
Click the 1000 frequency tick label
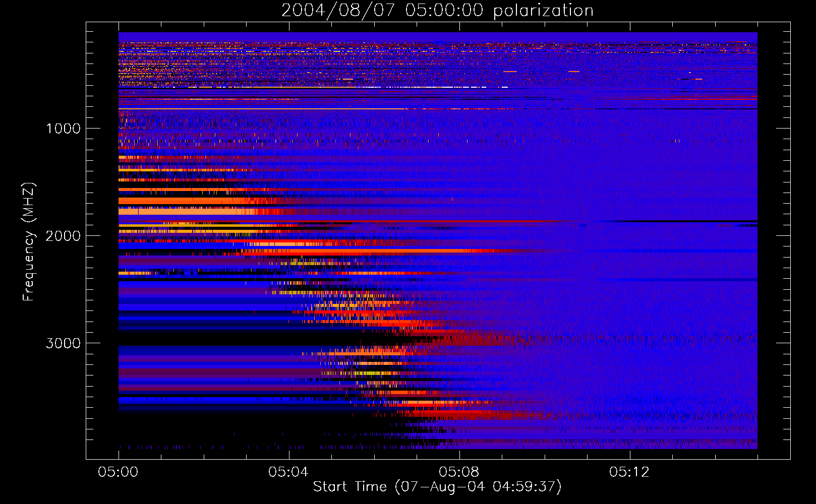64,129
